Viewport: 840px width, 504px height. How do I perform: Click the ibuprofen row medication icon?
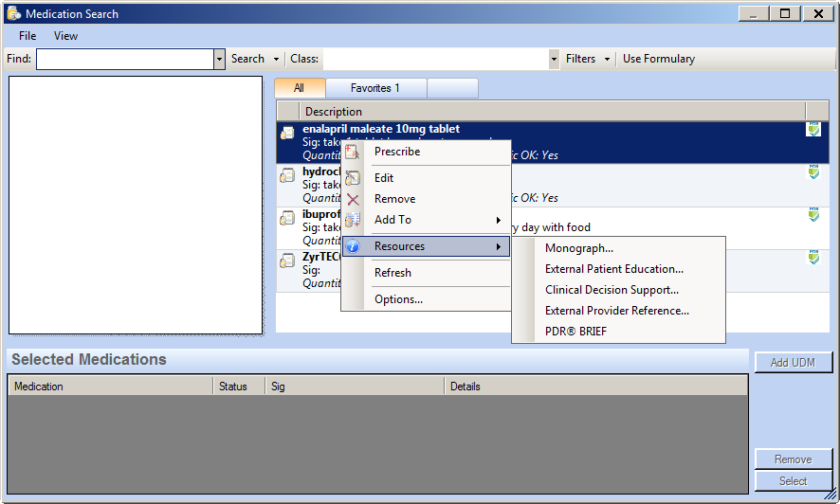287,218
